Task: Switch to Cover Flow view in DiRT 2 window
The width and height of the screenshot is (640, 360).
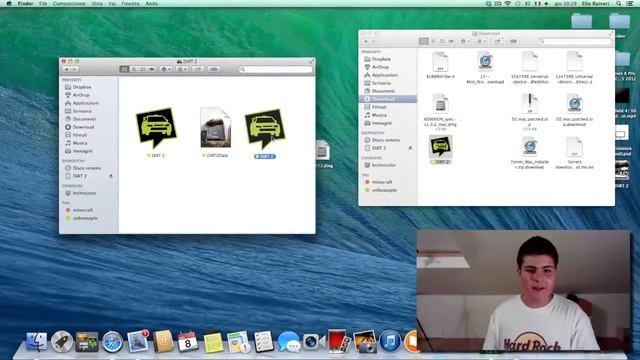Action: 152,69
